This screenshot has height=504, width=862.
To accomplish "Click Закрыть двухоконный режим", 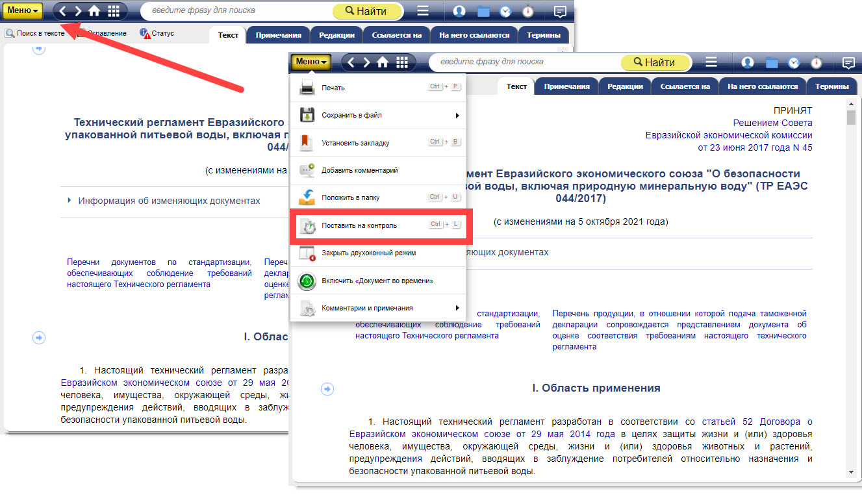I will coord(378,253).
